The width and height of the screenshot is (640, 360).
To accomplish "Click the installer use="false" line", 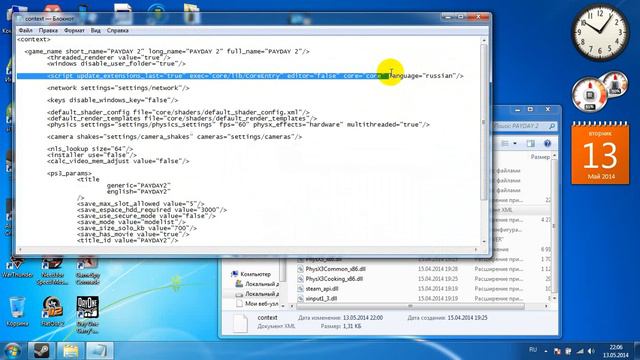I will (x=92, y=155).
